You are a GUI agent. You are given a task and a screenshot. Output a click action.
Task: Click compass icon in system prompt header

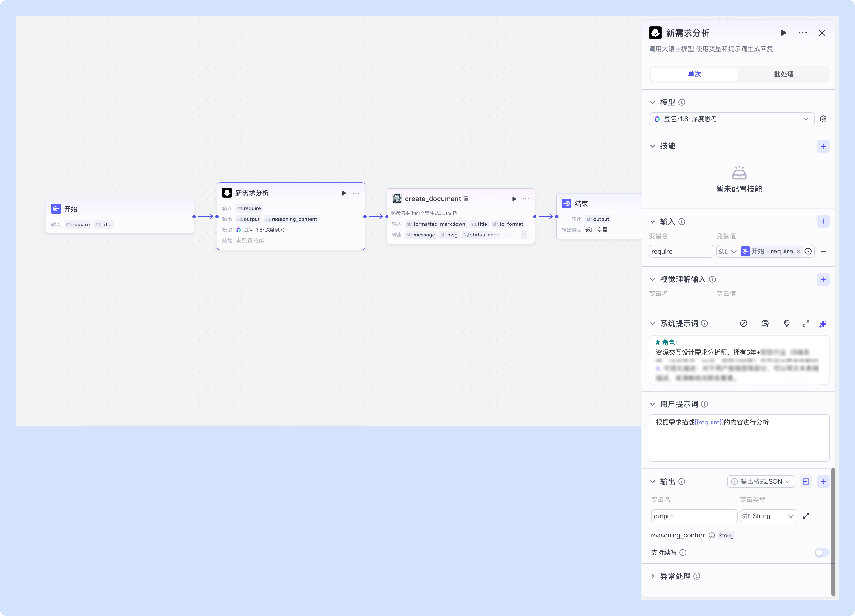click(x=743, y=323)
